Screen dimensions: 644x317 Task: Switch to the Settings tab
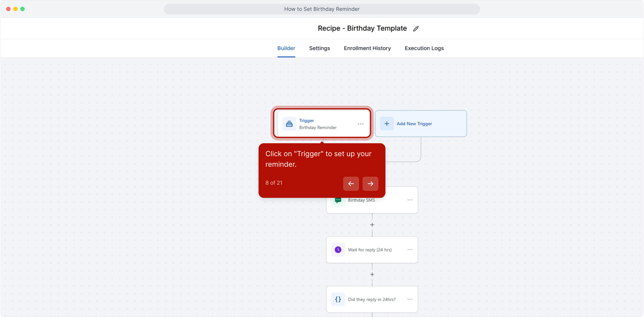319,48
